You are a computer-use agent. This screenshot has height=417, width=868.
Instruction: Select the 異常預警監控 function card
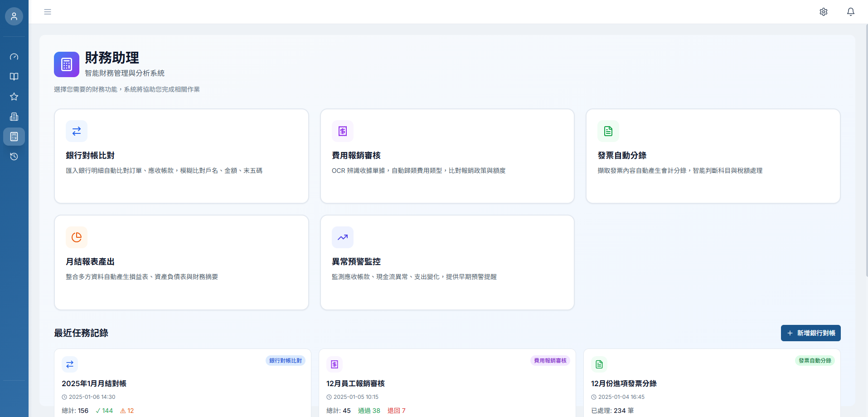pyautogui.click(x=447, y=262)
